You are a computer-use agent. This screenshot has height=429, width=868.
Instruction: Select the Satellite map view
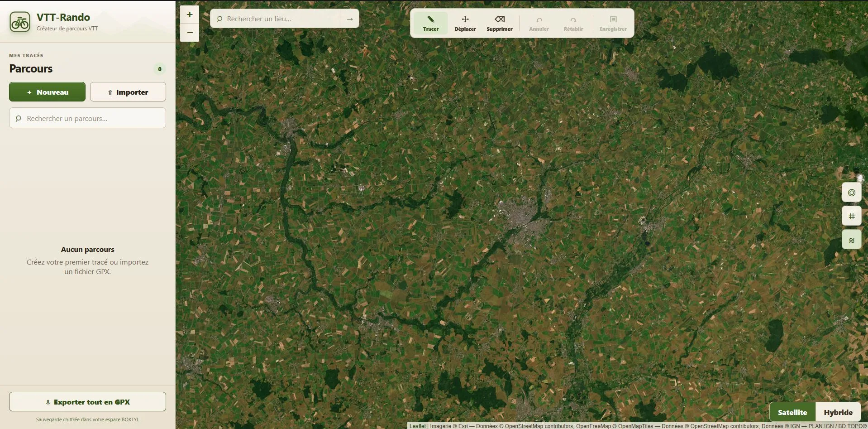(x=792, y=412)
